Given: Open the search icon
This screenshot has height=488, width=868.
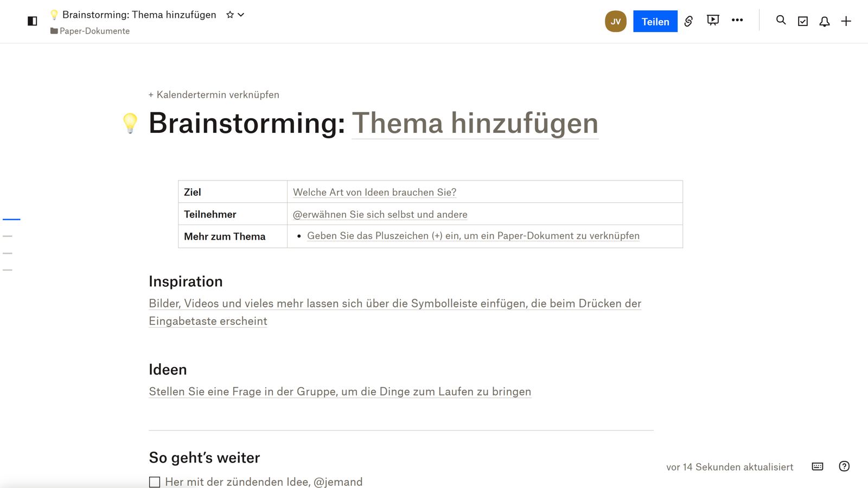Looking at the screenshot, I should pos(780,21).
